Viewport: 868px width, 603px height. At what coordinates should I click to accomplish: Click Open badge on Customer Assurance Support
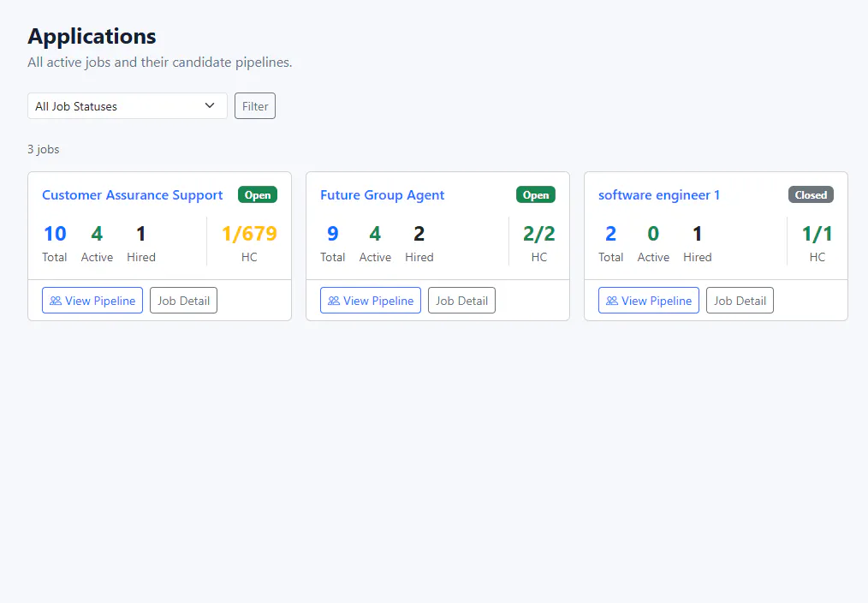258,195
